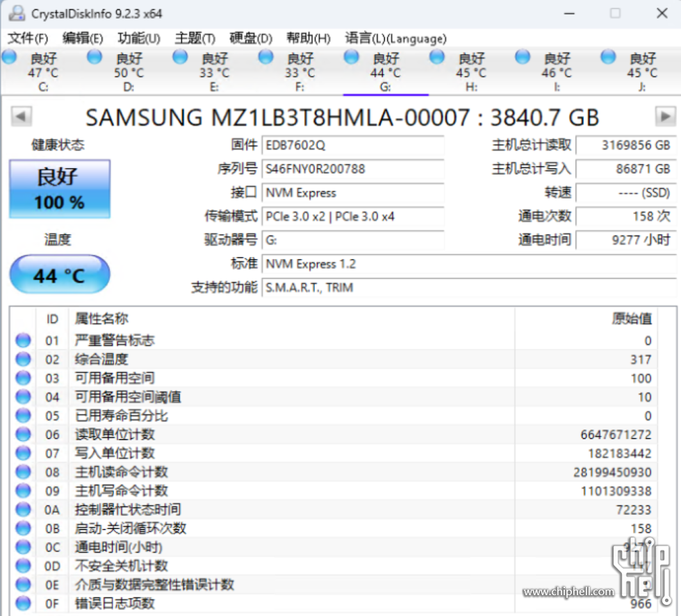Image resolution: width=681 pixels, height=616 pixels.
Task: Click the 44 °C temperature button
Action: click(x=60, y=274)
